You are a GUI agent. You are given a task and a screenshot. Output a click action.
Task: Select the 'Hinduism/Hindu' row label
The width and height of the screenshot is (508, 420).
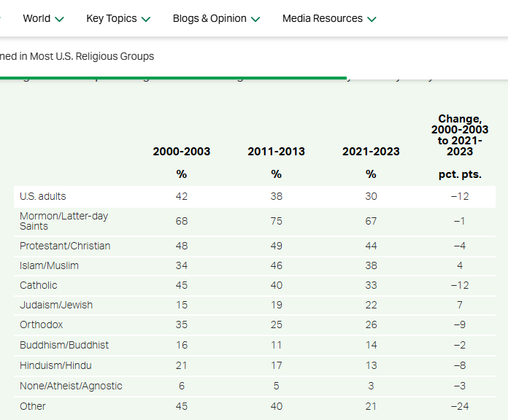point(55,365)
